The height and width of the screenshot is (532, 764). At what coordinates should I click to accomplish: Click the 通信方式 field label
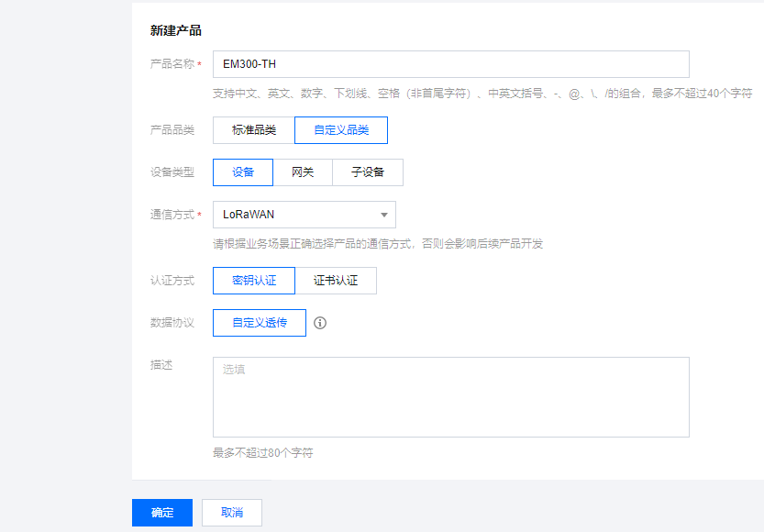pyautogui.click(x=172, y=215)
